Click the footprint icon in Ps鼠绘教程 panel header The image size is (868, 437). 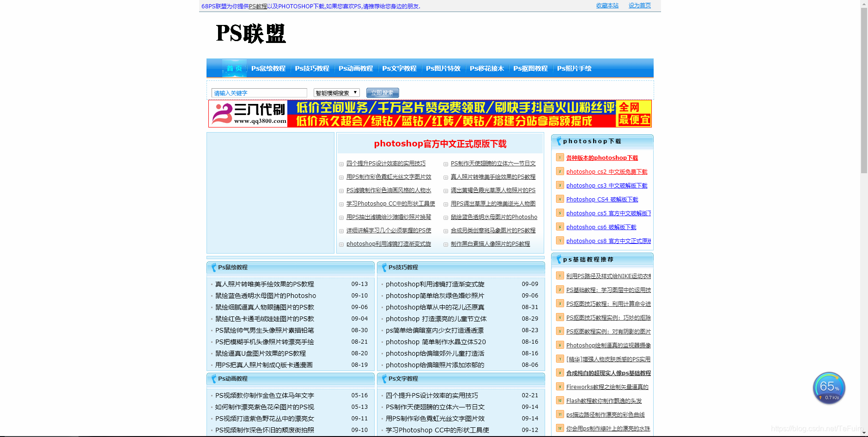(x=213, y=267)
